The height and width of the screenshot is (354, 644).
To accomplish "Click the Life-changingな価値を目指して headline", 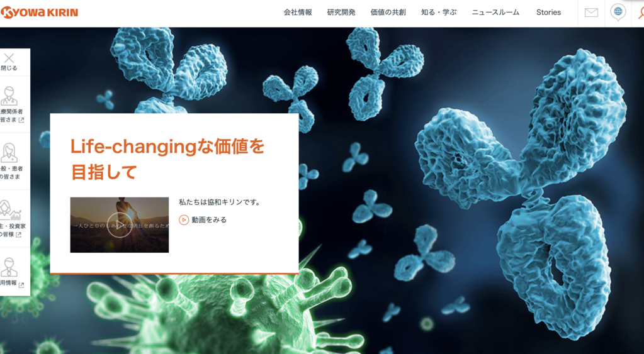I will (x=167, y=159).
